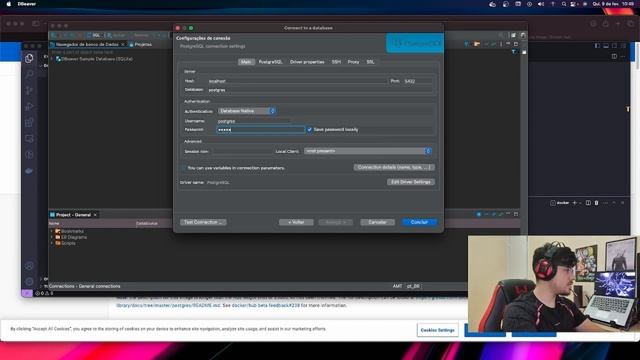The width and height of the screenshot is (640, 360).
Task: Click the Cancelar button
Action: tap(377, 222)
